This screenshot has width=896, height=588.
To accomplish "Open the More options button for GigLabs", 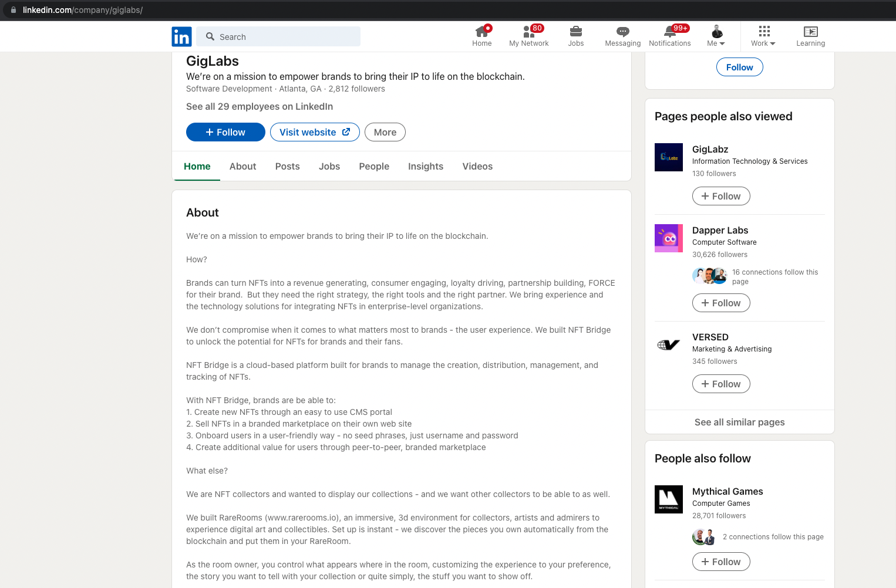I will pyautogui.click(x=385, y=132).
